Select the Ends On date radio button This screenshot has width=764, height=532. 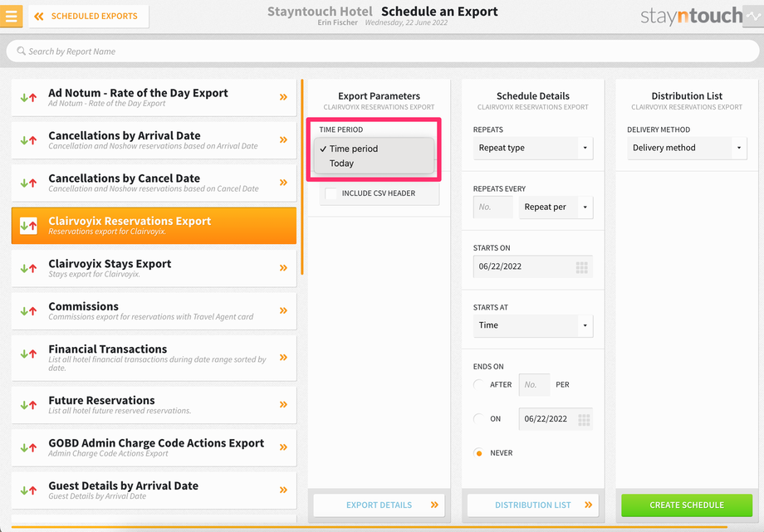[x=478, y=418]
